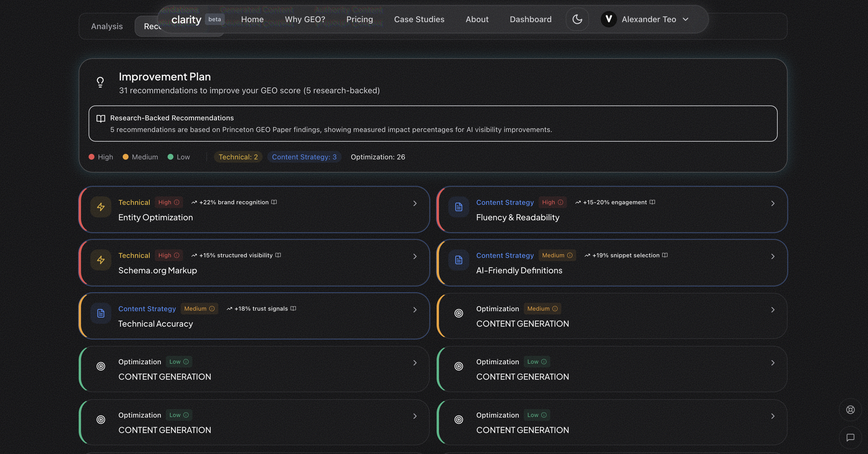Click info icon beside High on Schema.org Markup
The width and height of the screenshot is (868, 454).
tap(177, 255)
